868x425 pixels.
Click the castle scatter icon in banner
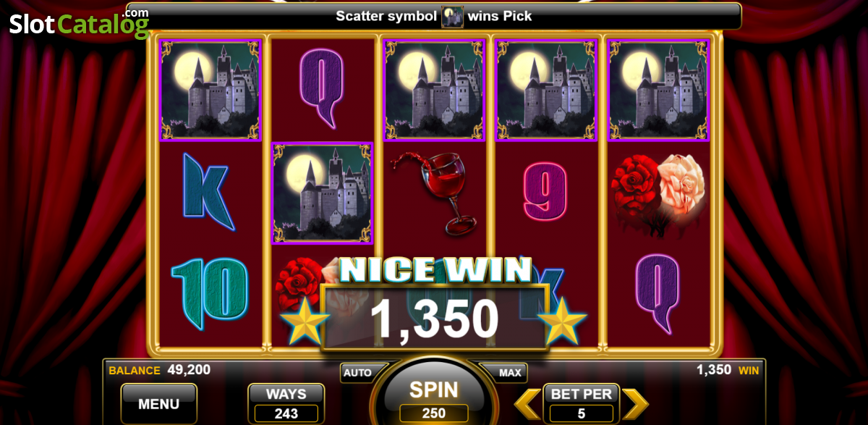453,16
